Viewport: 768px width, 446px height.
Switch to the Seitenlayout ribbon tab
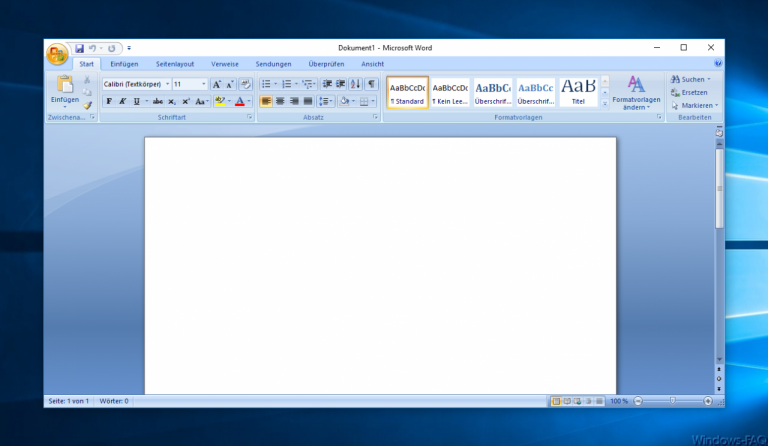pyautogui.click(x=175, y=64)
